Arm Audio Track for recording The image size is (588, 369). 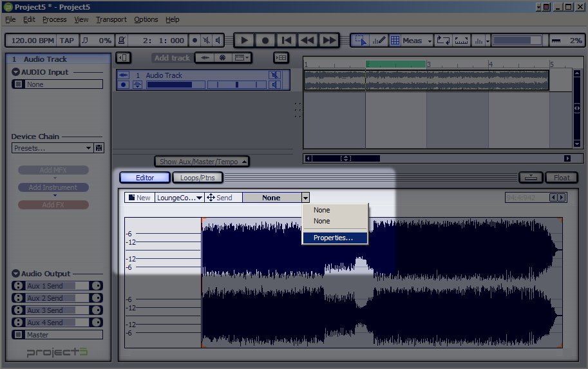coord(123,85)
